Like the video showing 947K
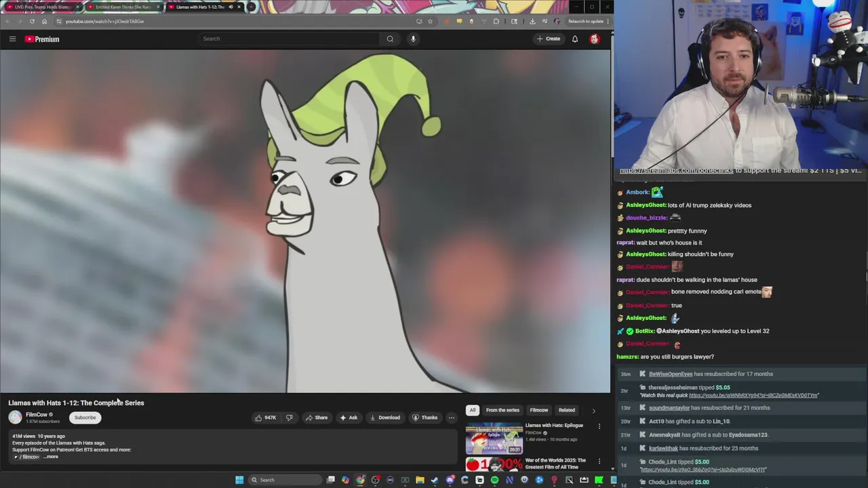The height and width of the screenshot is (488, 868). (266, 418)
